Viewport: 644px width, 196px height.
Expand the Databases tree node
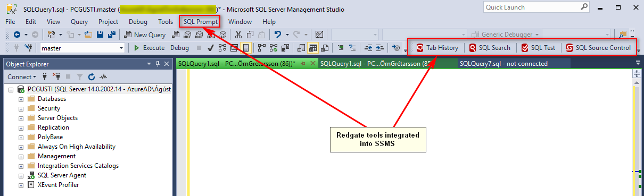(x=21, y=99)
